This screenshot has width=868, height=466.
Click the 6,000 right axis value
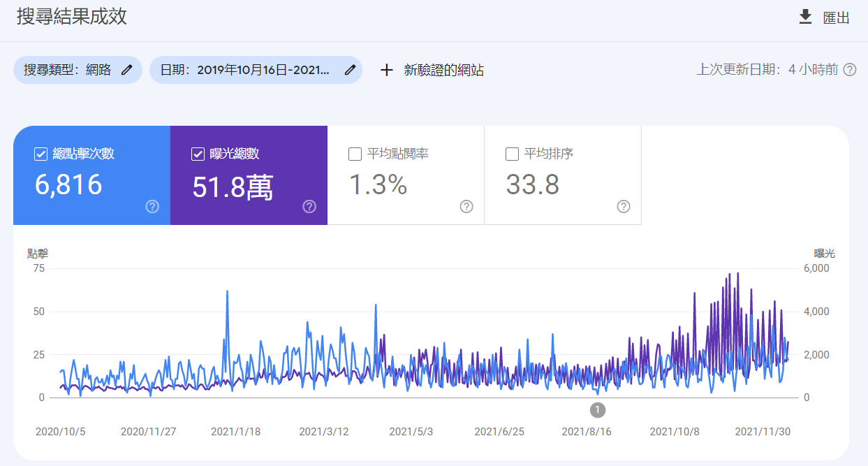(x=817, y=268)
